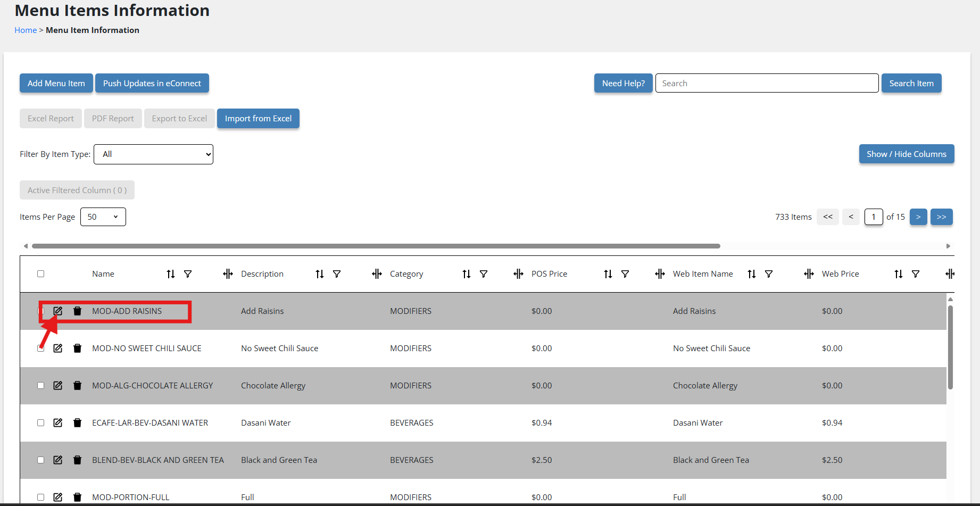Screen dimensions: 980x506
Task: Open the Show / Hide Columns panel
Action: coord(907,154)
